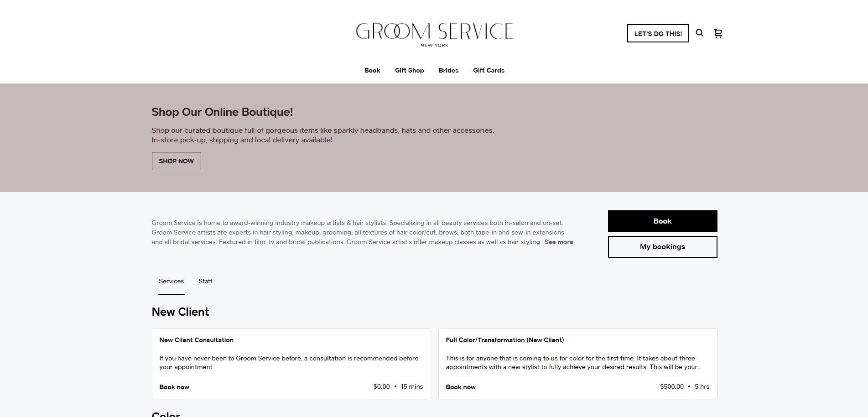868x417 pixels.
Task: Switch to the Staff tab
Action: 205,281
